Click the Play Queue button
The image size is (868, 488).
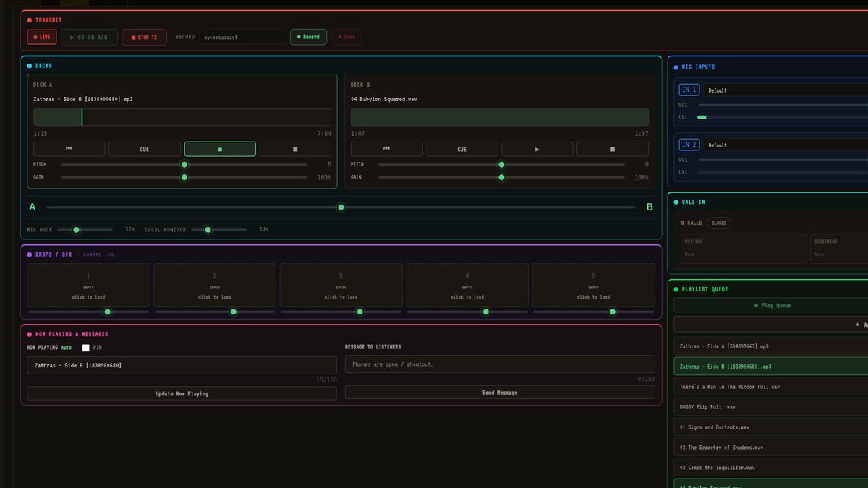tap(771, 305)
